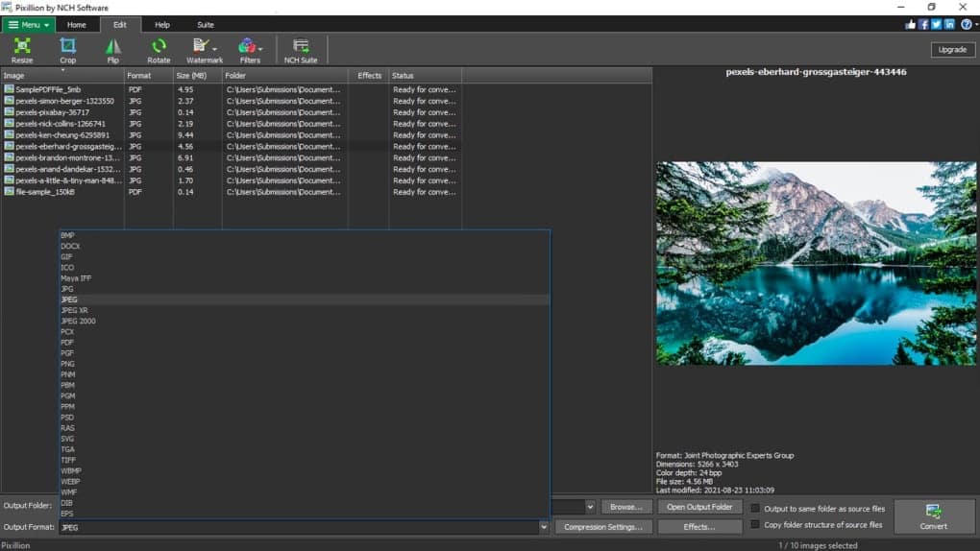Expand the Output Folder dropdown arrow

(x=589, y=507)
